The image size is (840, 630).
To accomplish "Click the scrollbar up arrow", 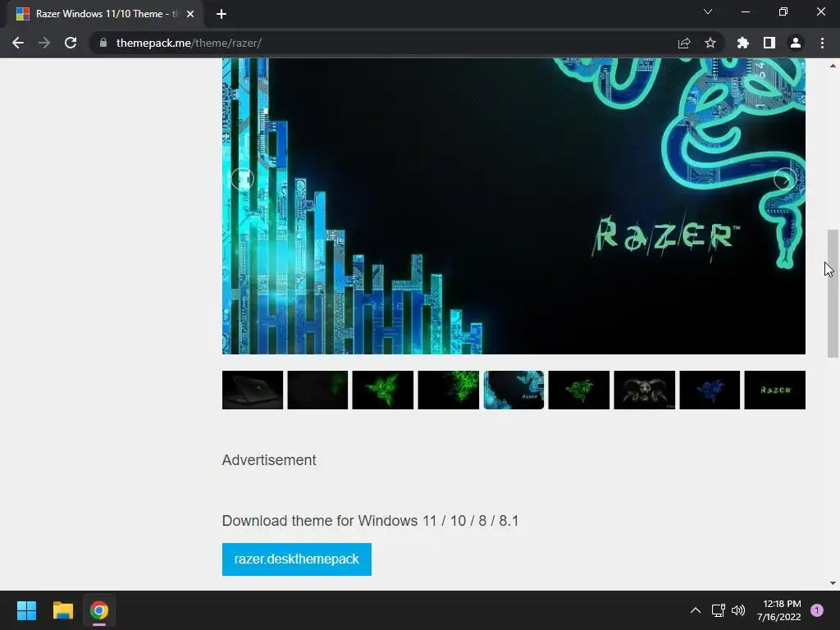I will pos(833,66).
